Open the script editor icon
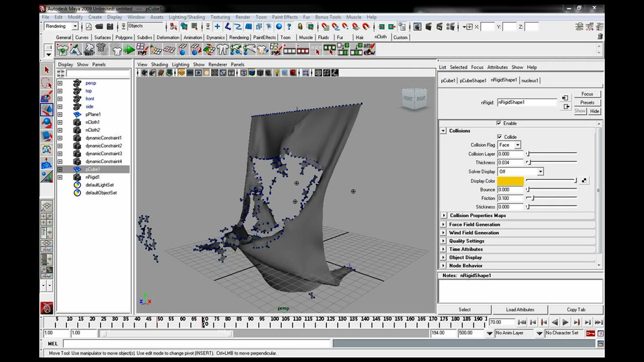The height and width of the screenshot is (362, 644). coord(600,344)
